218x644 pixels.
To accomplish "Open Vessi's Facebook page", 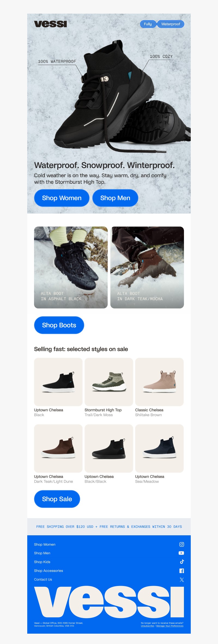I will [x=181, y=570].
